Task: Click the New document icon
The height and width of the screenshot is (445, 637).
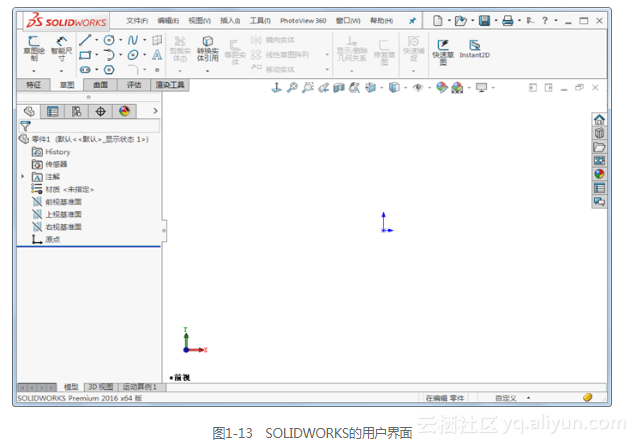Action: (x=438, y=20)
